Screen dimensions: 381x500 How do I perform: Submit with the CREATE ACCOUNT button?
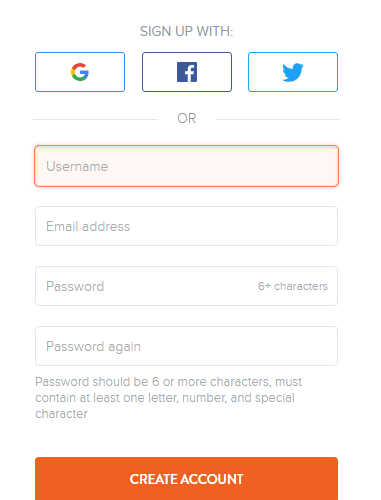(x=186, y=479)
